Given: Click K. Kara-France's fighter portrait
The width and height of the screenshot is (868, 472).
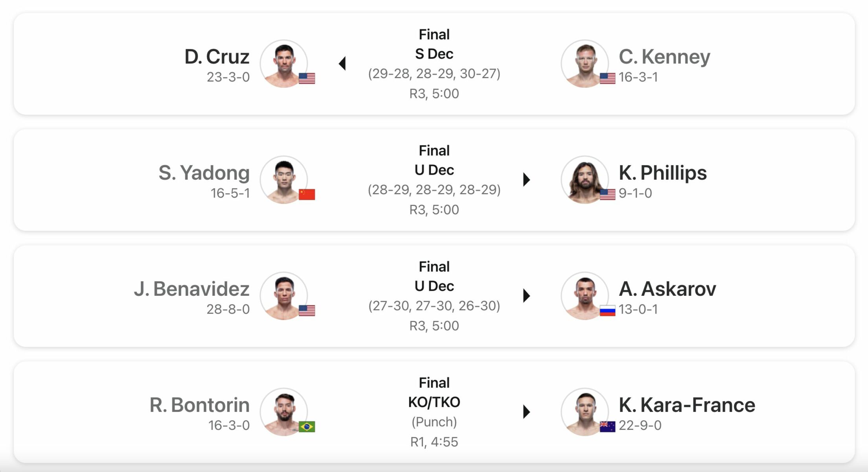Looking at the screenshot, I should (x=585, y=411).
